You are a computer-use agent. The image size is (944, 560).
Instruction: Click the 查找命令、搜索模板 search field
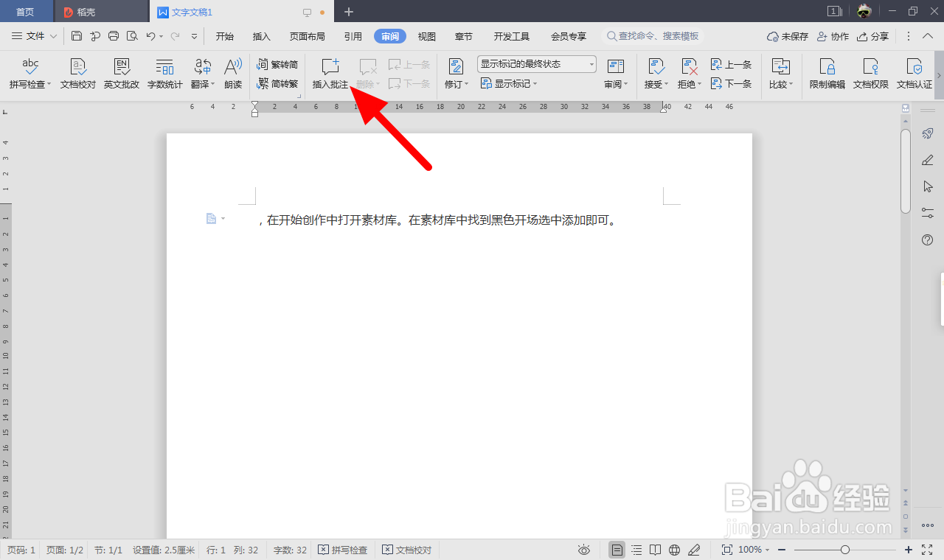(653, 36)
